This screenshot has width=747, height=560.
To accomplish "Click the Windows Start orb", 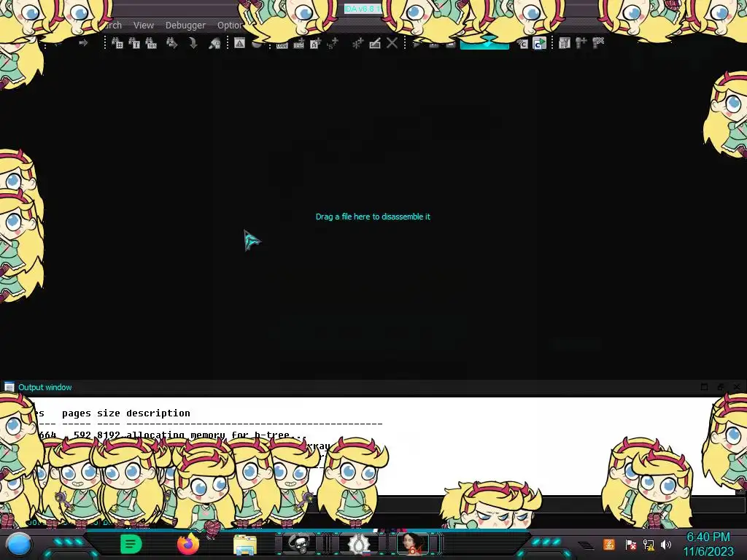I will point(19,544).
